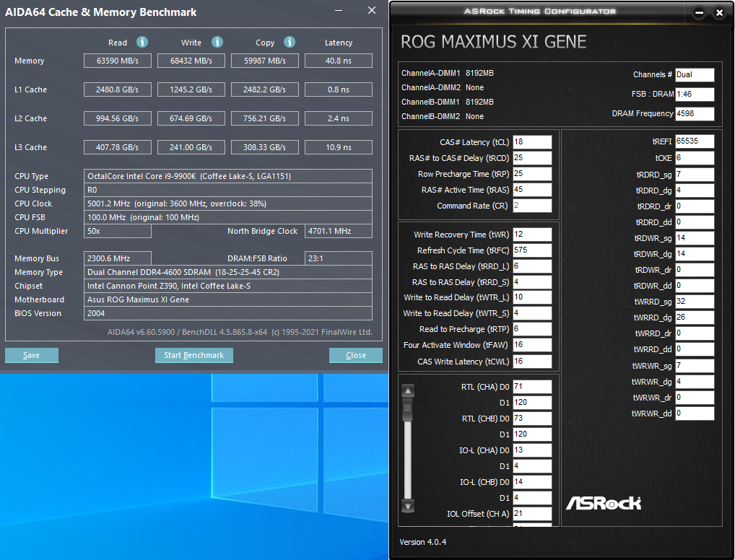Click the tRDRD_sg value field

695,175
